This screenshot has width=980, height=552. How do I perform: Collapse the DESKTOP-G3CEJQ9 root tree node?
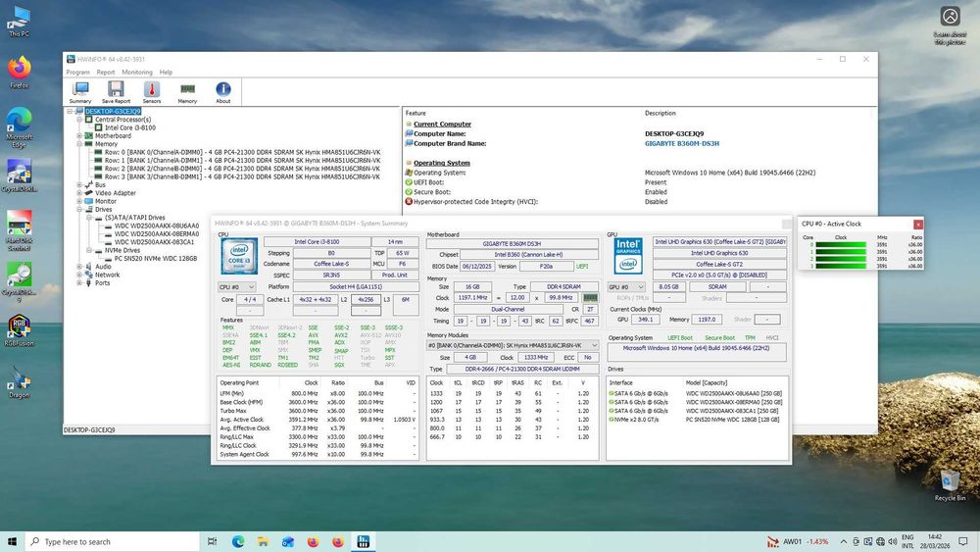(x=70, y=111)
